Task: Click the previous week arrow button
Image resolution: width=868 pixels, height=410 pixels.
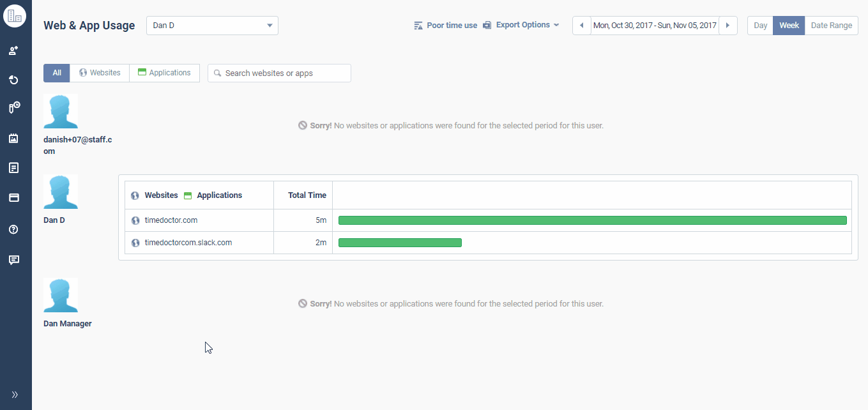Action: pos(581,25)
